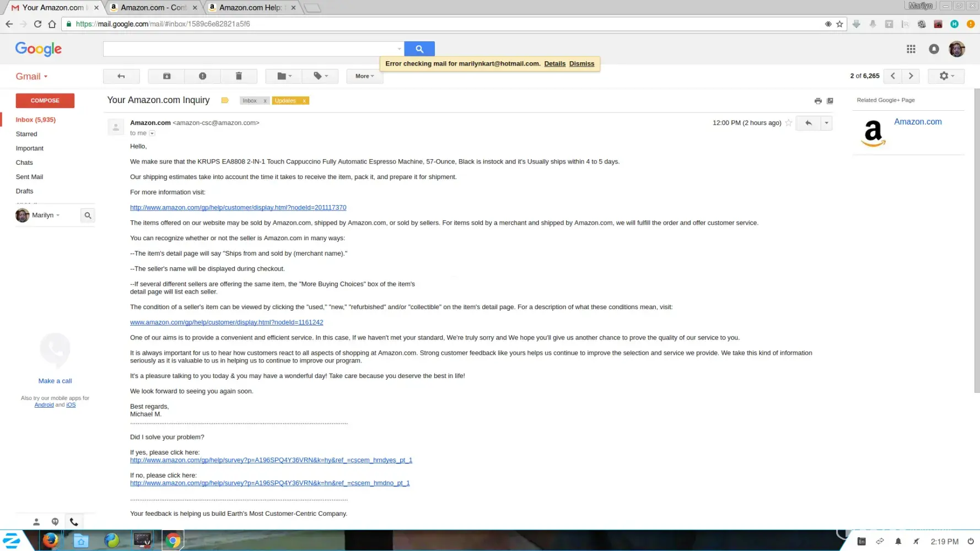Image resolution: width=980 pixels, height=551 pixels.
Task: Remove the Updates label with its x
Action: coord(304,101)
